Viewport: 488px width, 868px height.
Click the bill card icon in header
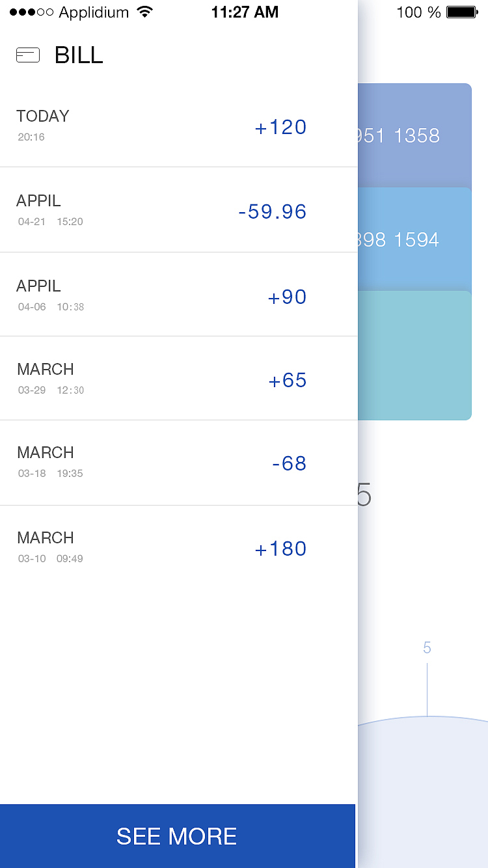point(28,55)
